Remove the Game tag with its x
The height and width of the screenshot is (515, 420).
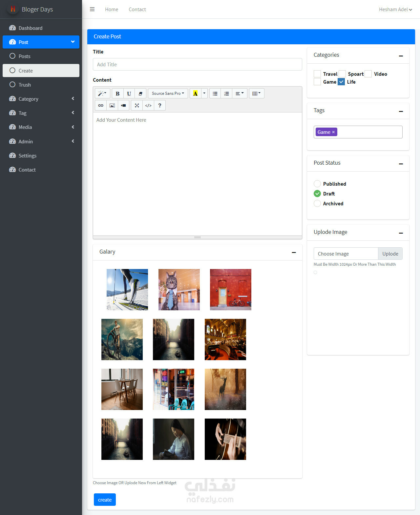point(333,132)
